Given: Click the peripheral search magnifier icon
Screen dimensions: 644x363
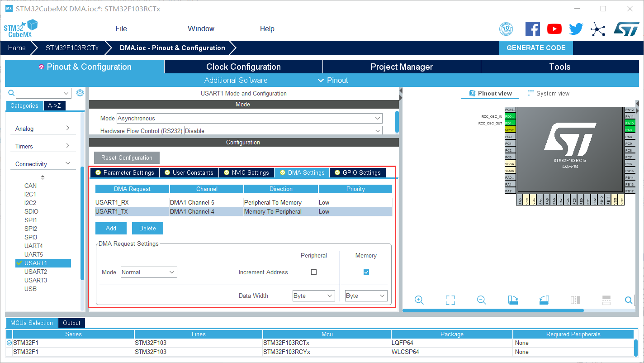Looking at the screenshot, I should coord(12,93).
